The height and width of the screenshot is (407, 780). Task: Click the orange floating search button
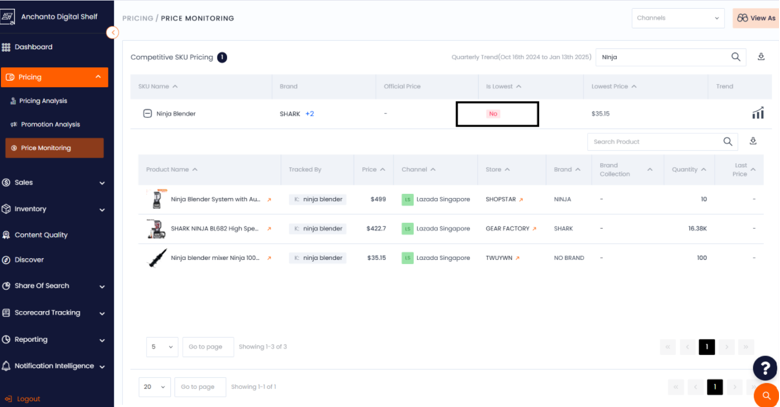767,396
